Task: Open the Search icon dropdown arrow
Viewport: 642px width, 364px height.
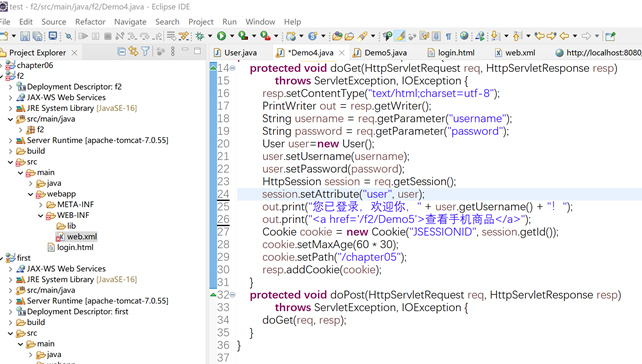Action: pos(373,36)
